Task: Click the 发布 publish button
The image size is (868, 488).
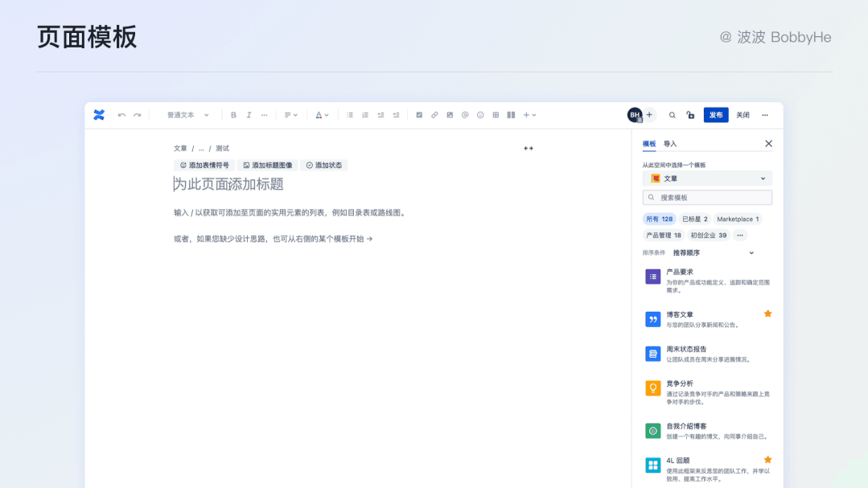Action: click(716, 115)
